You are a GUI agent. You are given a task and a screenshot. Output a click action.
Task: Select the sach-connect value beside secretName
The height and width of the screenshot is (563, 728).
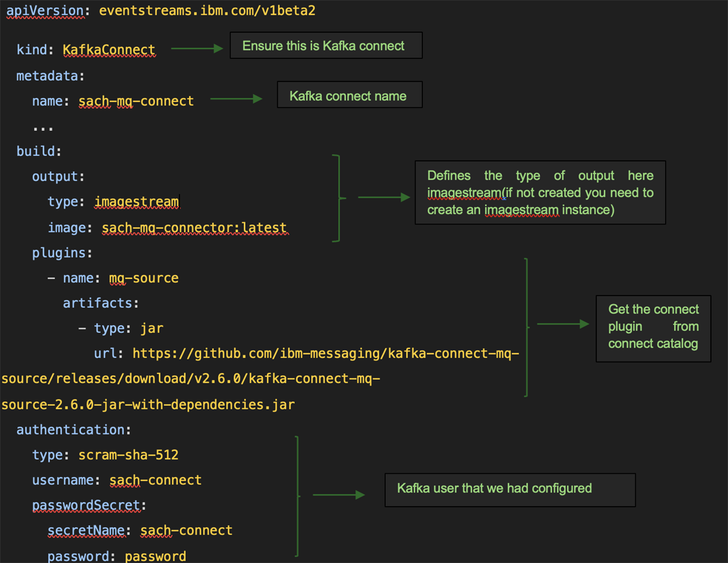pyautogui.click(x=186, y=530)
